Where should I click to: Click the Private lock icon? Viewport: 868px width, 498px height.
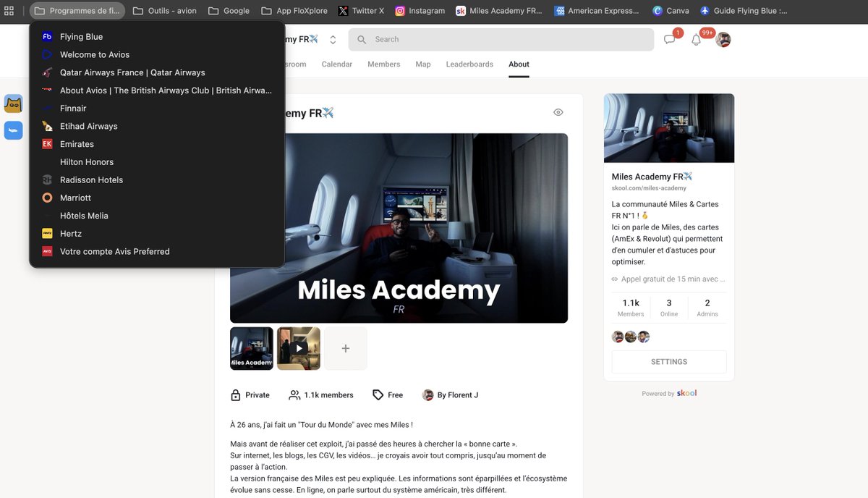click(236, 395)
